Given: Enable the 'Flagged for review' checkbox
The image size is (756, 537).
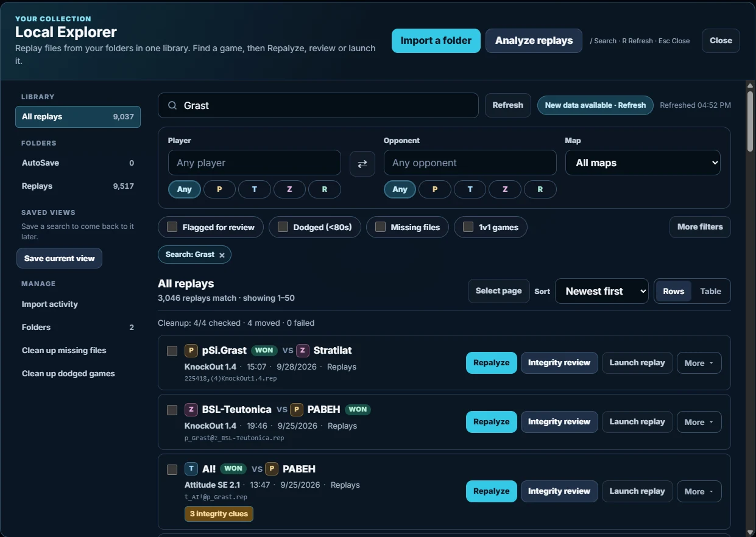Looking at the screenshot, I should click(172, 227).
